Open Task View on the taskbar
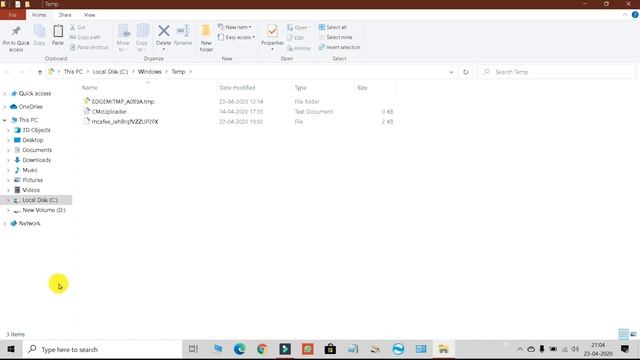 click(193, 349)
